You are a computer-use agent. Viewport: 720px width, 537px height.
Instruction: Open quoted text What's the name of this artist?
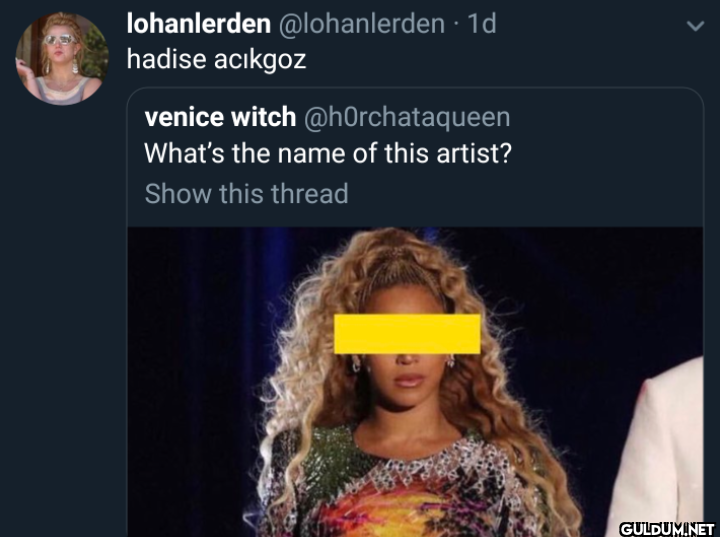(x=328, y=153)
